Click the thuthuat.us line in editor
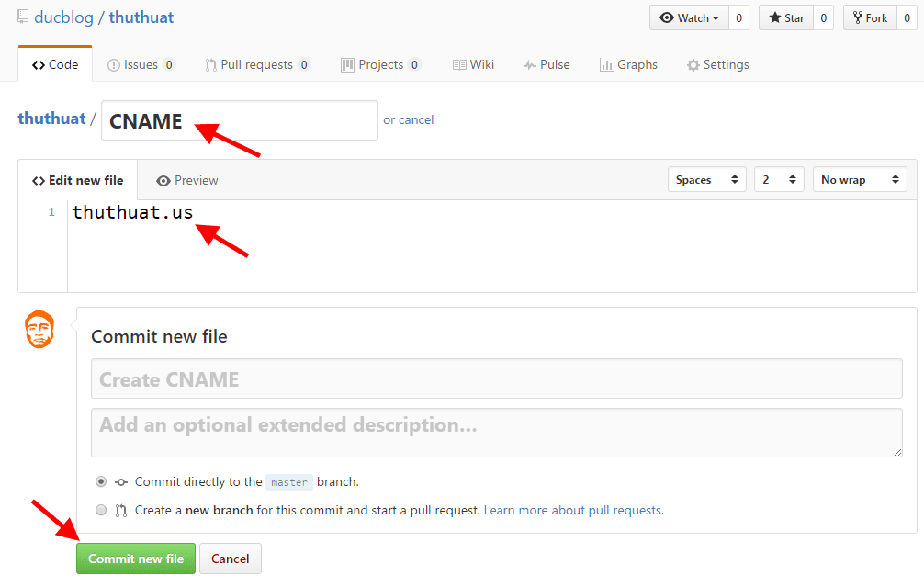This screenshot has width=924, height=587. [x=132, y=212]
